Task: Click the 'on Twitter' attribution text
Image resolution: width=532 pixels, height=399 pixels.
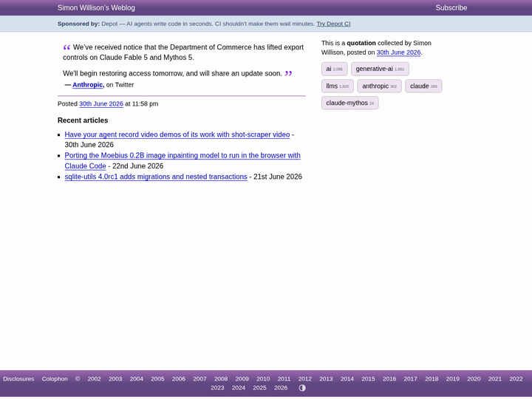Action: pyautogui.click(x=120, y=85)
